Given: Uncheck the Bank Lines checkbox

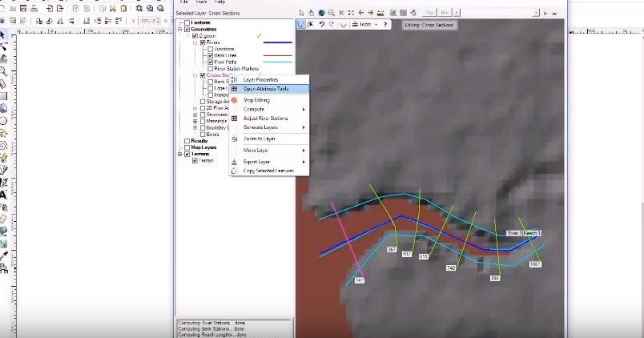Looking at the screenshot, I should pos(211,55).
